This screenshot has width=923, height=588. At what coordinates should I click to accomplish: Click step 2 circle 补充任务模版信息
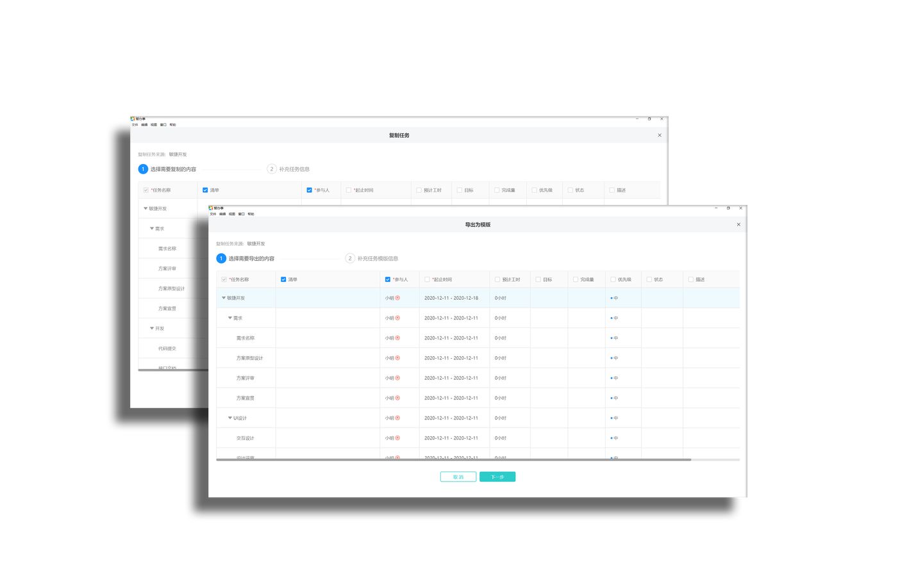(x=350, y=258)
